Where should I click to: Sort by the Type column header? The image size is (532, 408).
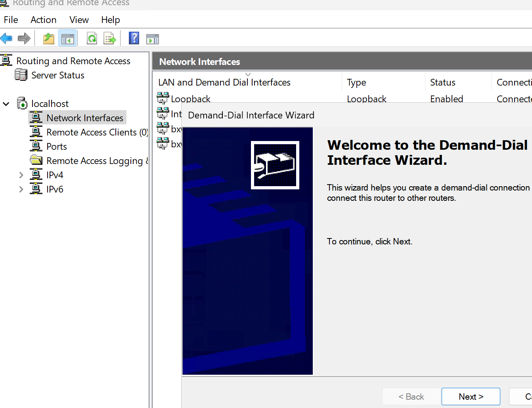pyautogui.click(x=383, y=82)
